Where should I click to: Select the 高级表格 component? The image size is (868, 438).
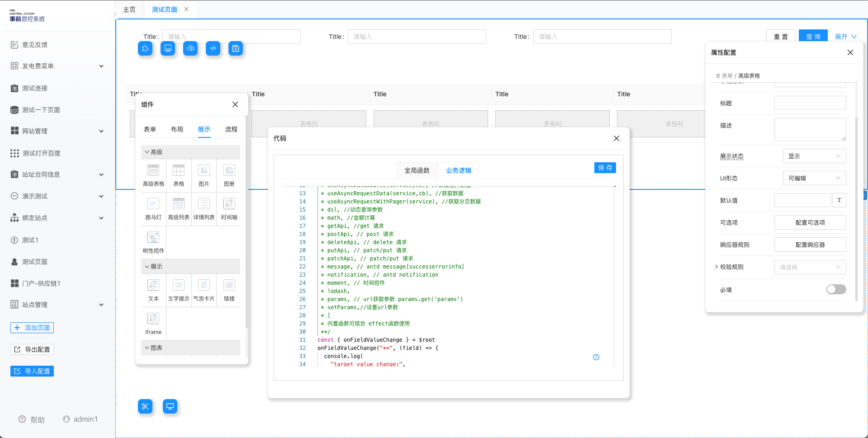pyautogui.click(x=153, y=175)
